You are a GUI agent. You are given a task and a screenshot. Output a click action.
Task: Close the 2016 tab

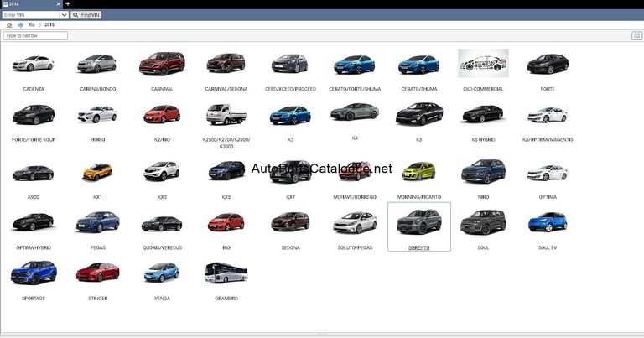(x=59, y=4)
